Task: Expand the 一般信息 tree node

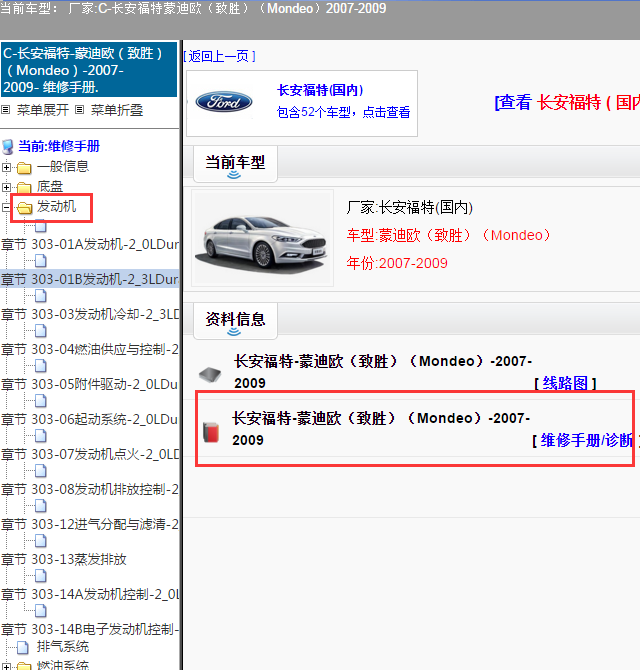Action: 6,167
